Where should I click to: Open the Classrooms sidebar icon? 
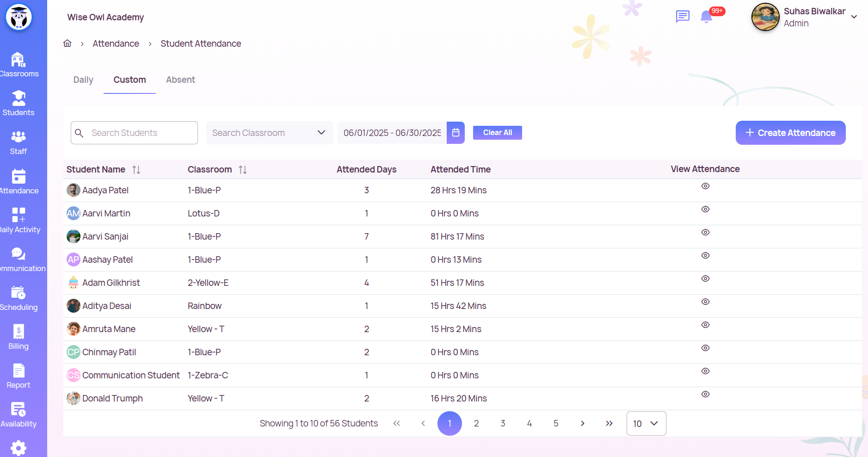click(x=18, y=60)
